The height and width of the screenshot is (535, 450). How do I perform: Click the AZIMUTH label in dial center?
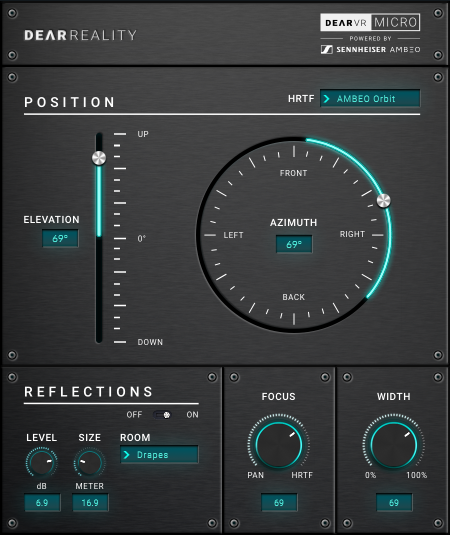293,222
